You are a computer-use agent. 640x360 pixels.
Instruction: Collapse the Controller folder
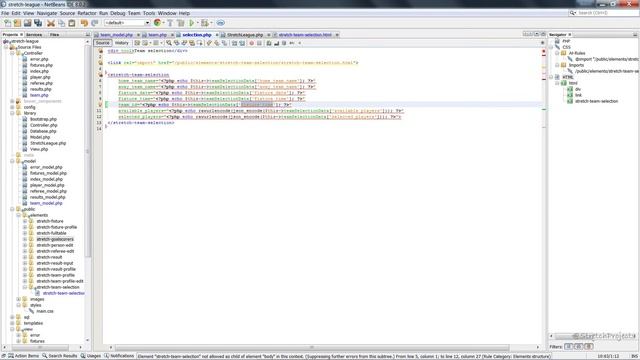(12, 53)
